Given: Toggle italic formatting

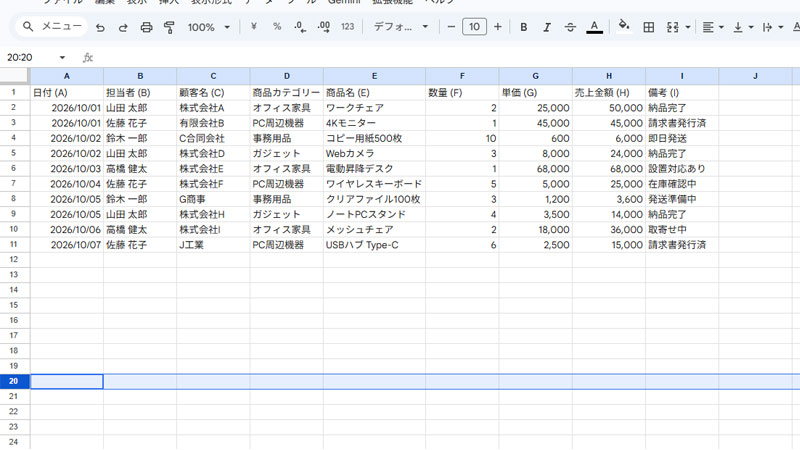Looking at the screenshot, I should click(x=547, y=27).
